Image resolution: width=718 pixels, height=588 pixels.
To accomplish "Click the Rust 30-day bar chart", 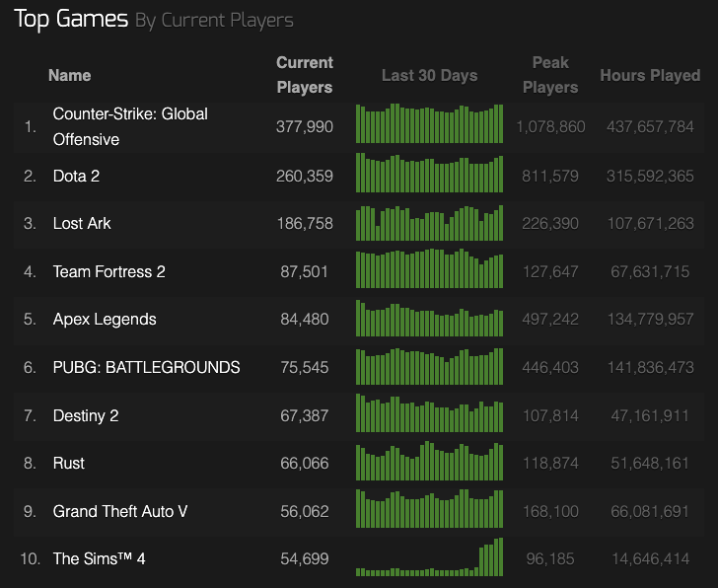I will pos(430,461).
